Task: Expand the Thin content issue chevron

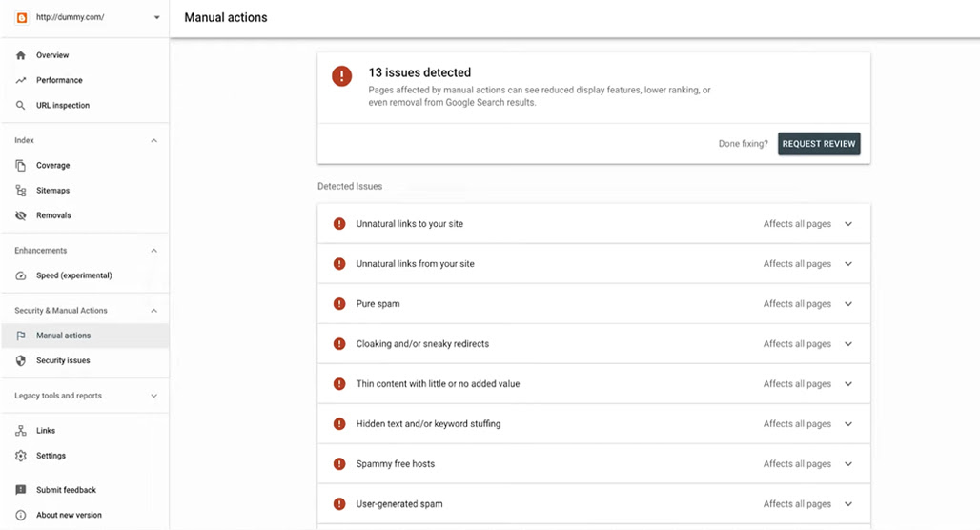Action: tap(848, 384)
